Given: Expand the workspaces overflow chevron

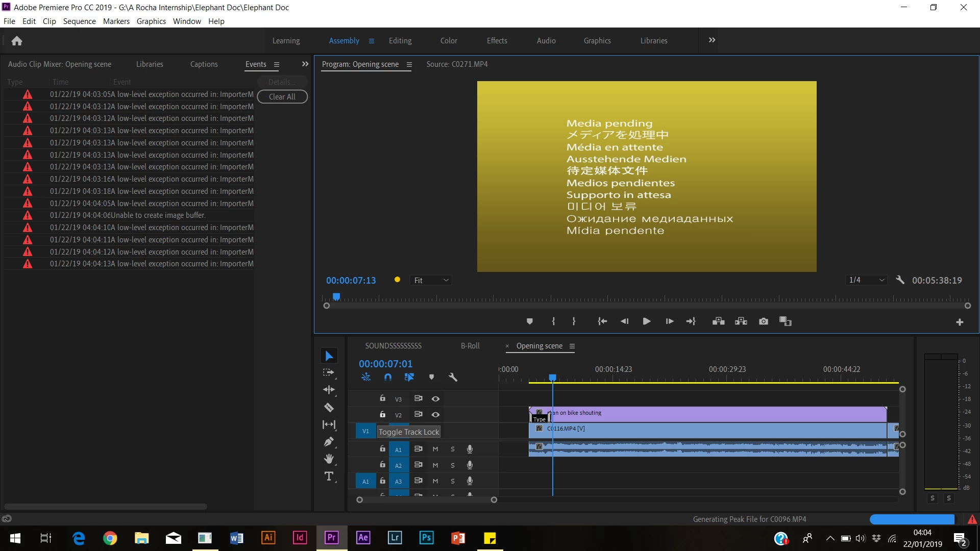Looking at the screenshot, I should (712, 40).
